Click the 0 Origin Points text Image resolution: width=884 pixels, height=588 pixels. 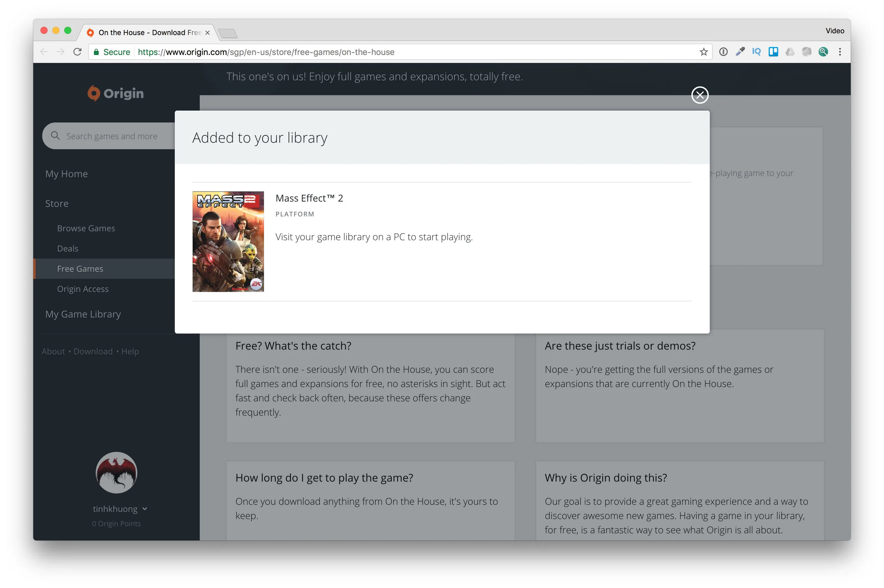point(116,523)
